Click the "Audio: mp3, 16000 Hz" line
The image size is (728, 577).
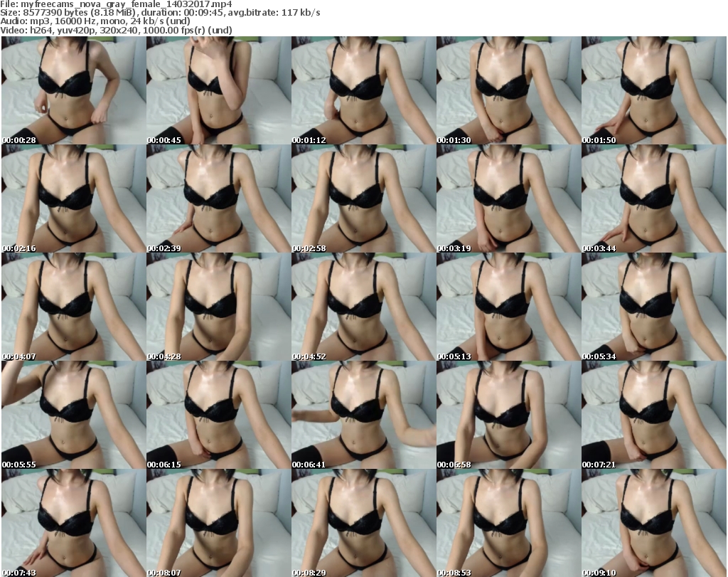click(95, 21)
